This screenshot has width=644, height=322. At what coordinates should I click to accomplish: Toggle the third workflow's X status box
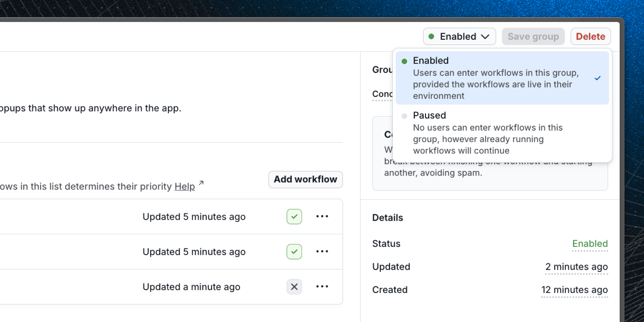click(x=294, y=287)
